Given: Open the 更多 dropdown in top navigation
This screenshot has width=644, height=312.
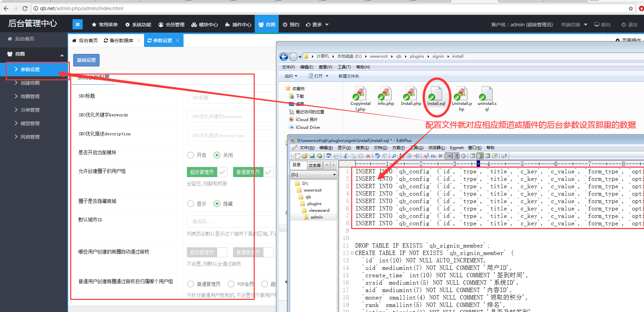Looking at the screenshot, I should [317, 25].
